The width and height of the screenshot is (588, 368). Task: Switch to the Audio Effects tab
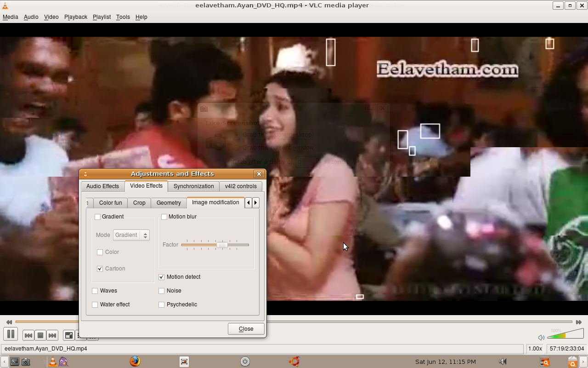click(102, 186)
